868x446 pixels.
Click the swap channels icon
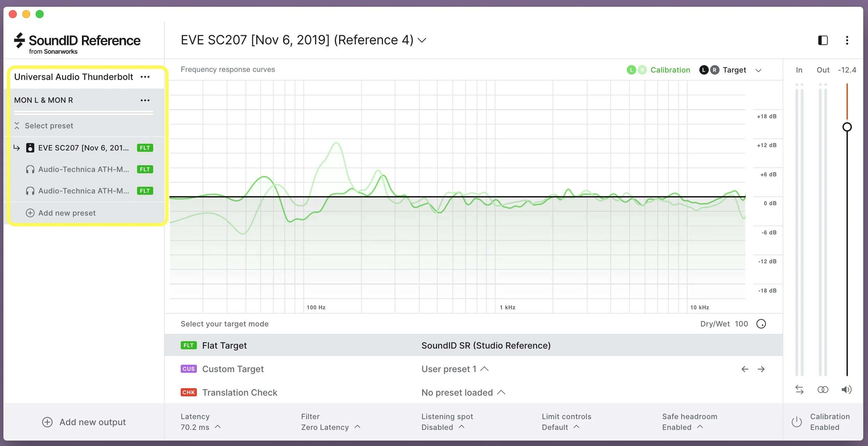(x=799, y=389)
